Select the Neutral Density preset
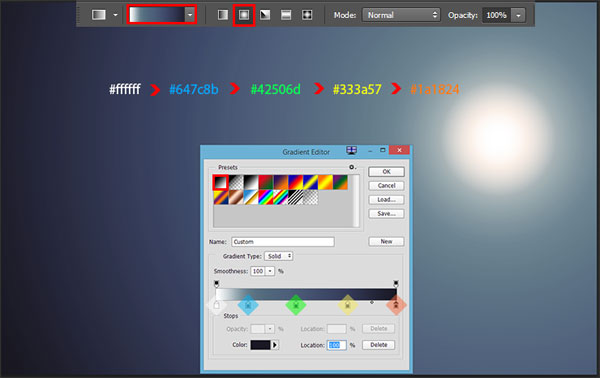Image resolution: width=600 pixels, height=378 pixels. pos(310,197)
